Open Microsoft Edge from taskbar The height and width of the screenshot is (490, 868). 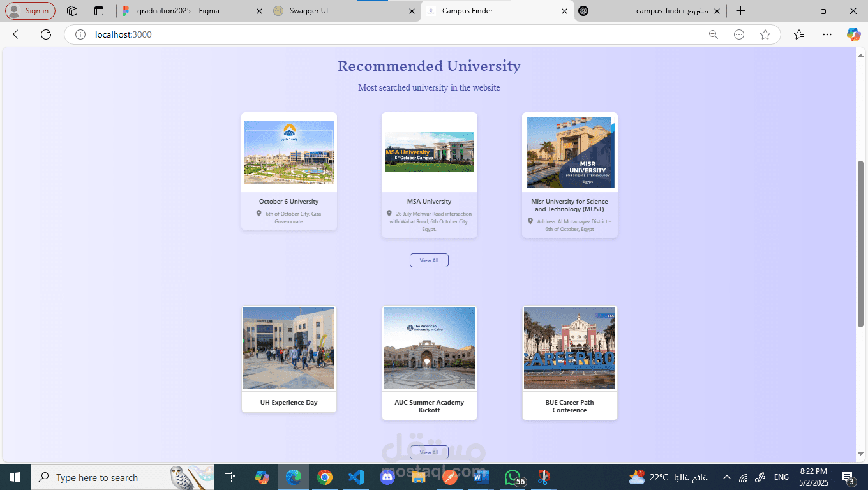[294, 477]
